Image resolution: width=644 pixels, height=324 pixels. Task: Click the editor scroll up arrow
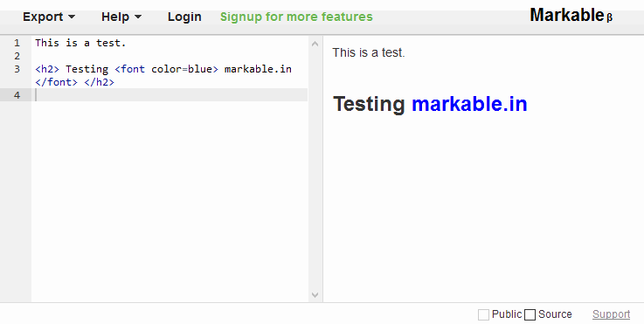[x=315, y=44]
